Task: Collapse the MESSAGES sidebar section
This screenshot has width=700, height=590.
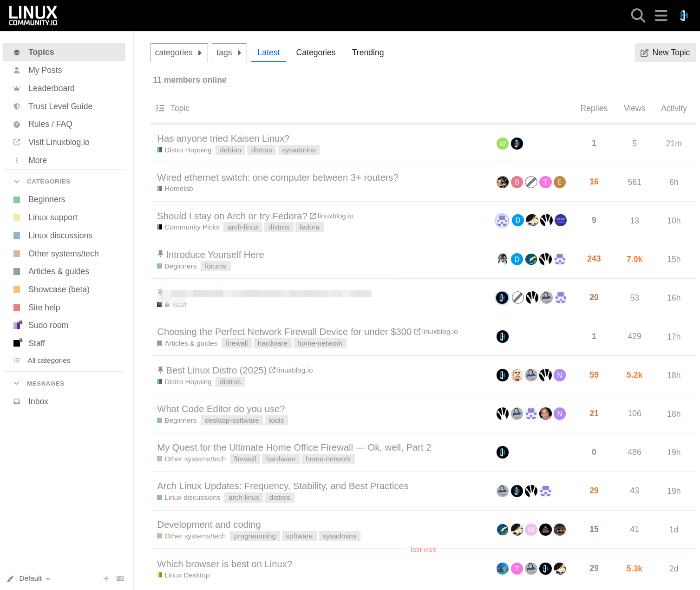Action: 17,383
